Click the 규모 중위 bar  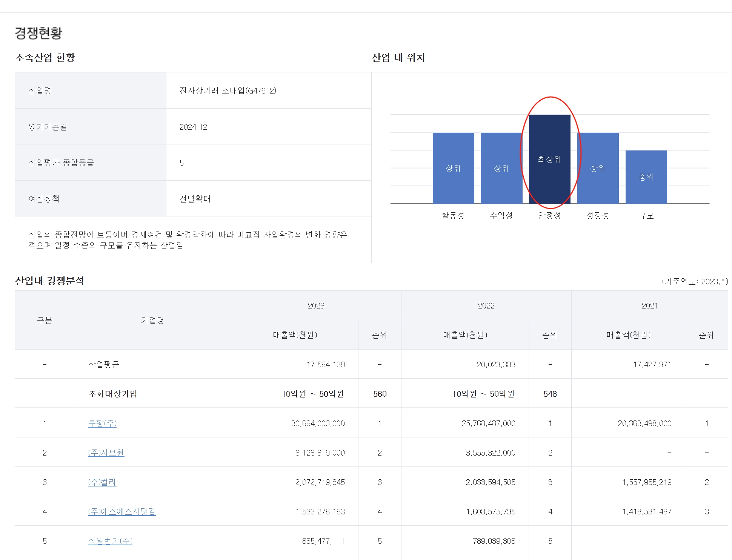click(646, 177)
